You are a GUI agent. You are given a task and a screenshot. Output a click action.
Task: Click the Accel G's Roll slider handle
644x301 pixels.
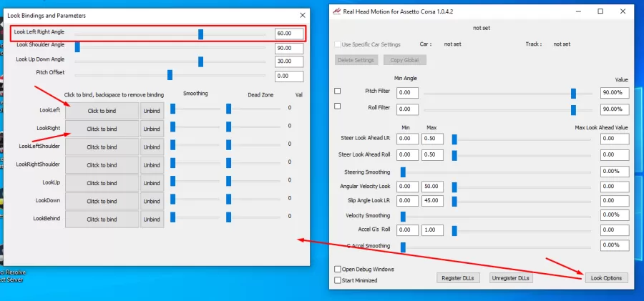tap(454, 231)
